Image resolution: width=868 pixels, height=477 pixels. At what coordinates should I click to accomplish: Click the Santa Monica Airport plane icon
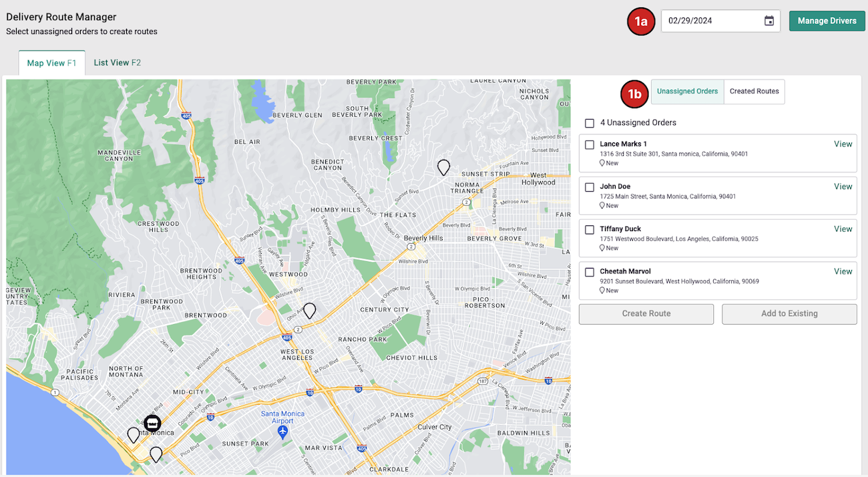pos(282,432)
